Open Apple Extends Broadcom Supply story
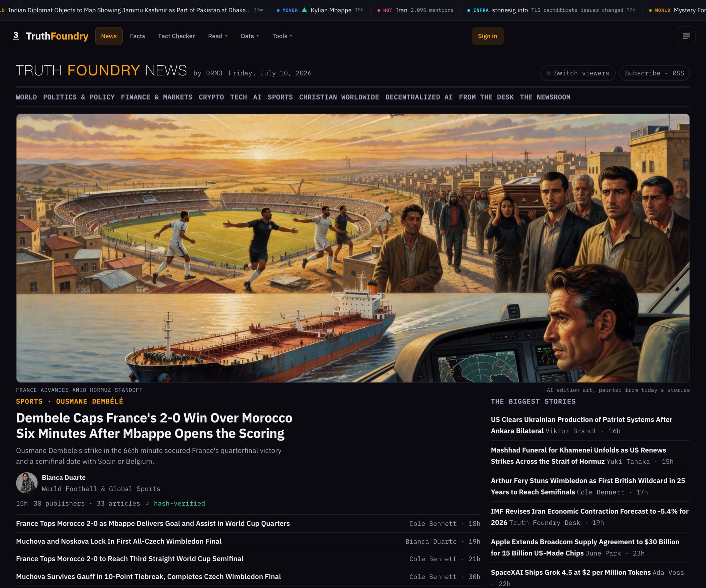This screenshot has height=588, width=706. point(585,547)
